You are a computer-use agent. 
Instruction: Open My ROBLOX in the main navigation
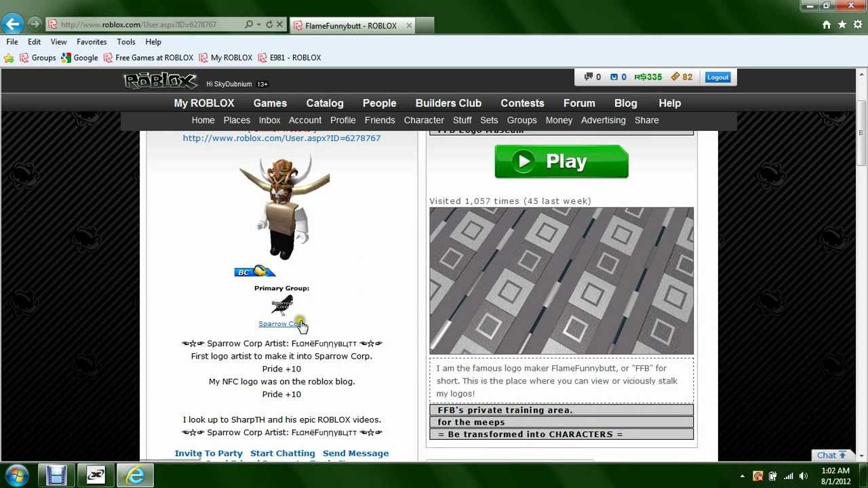204,103
